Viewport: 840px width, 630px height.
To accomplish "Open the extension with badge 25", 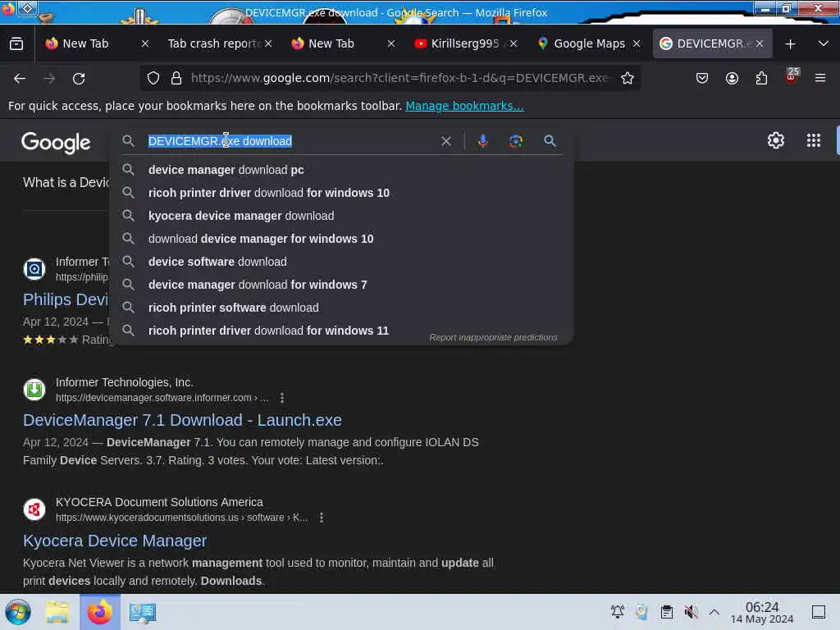I will [x=792, y=76].
